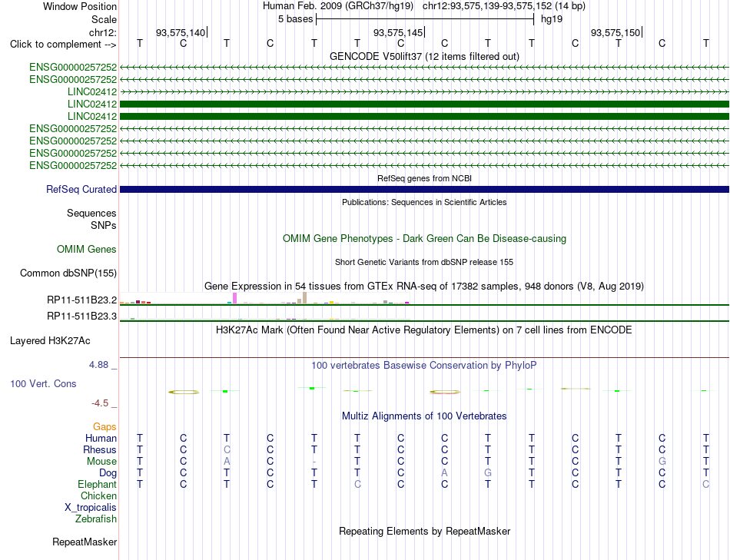Click the 'Sequences' track label
Screen dimensions: 730x560
pyautogui.click(x=91, y=214)
